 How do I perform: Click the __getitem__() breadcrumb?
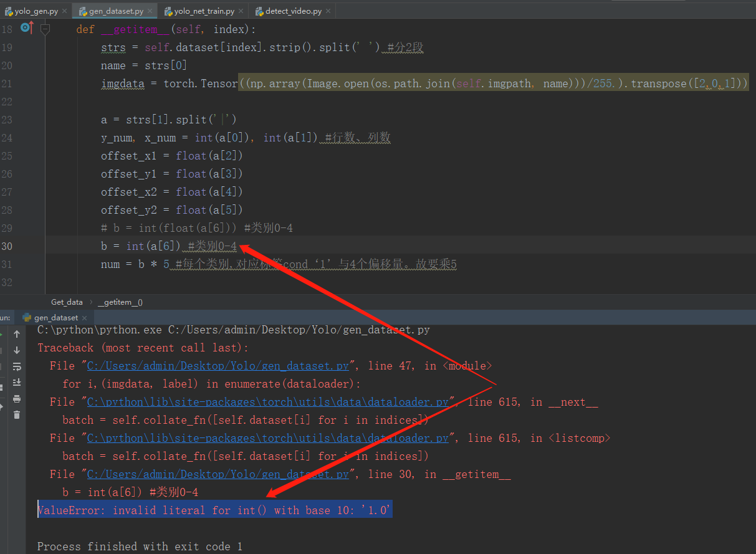(120, 302)
